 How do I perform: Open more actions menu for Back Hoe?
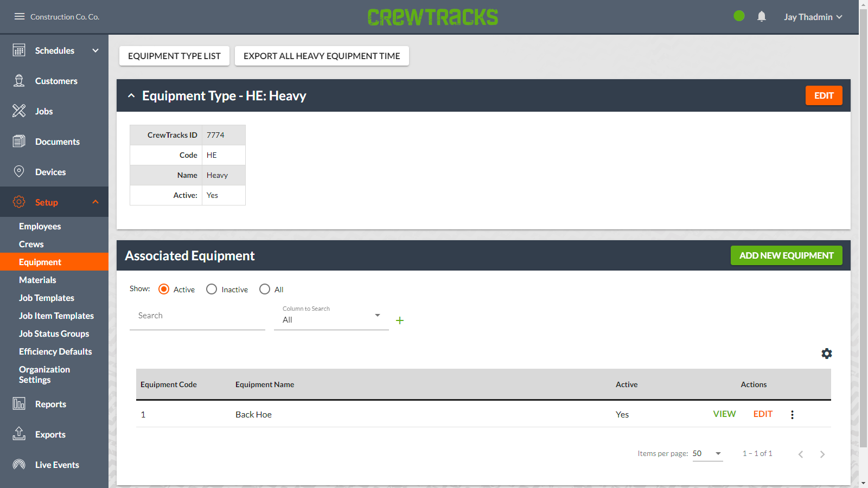[x=792, y=414]
